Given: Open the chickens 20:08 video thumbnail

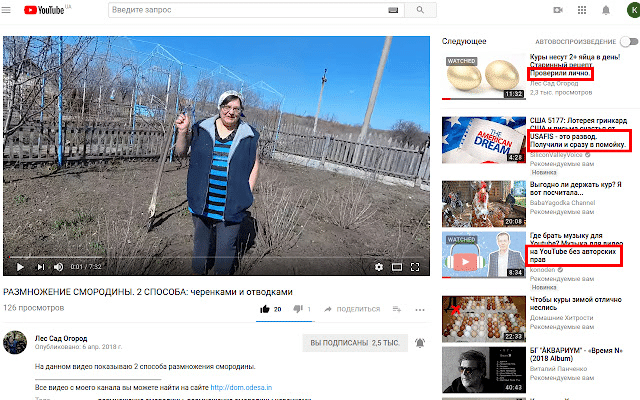Looking at the screenshot, I should [484, 204].
